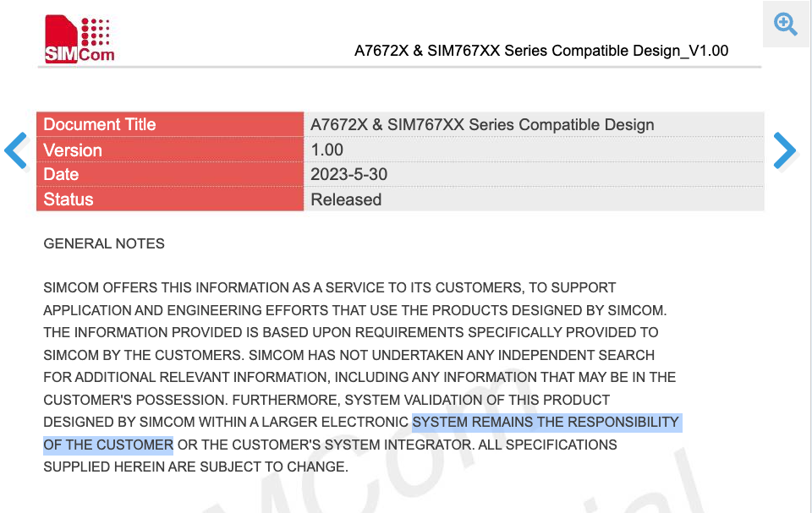The height and width of the screenshot is (513, 812).
Task: Click highlighted 'OF THE CUSTOMER' text
Action: (x=108, y=445)
